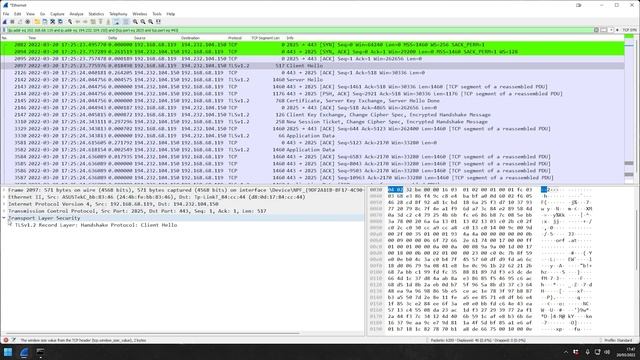Image resolution: width=640 pixels, height=360 pixels.
Task: Open the Analyze menu
Action: pyautogui.click(x=76, y=14)
